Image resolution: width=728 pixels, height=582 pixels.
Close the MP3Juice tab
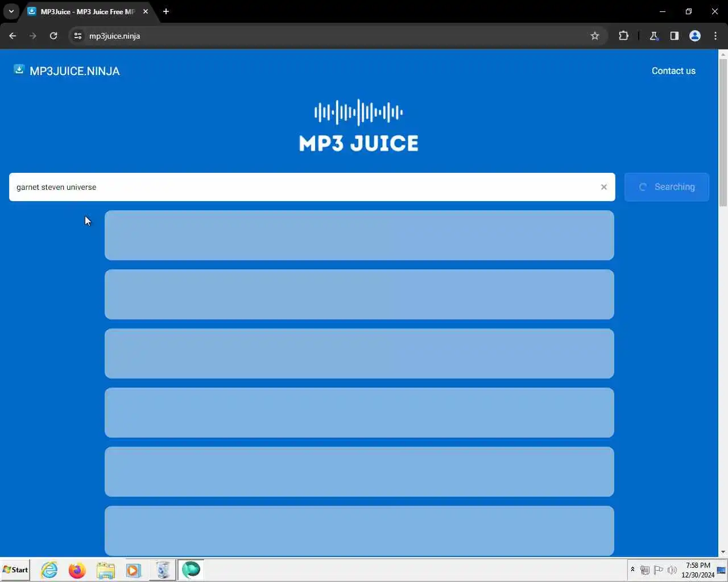[x=146, y=11]
